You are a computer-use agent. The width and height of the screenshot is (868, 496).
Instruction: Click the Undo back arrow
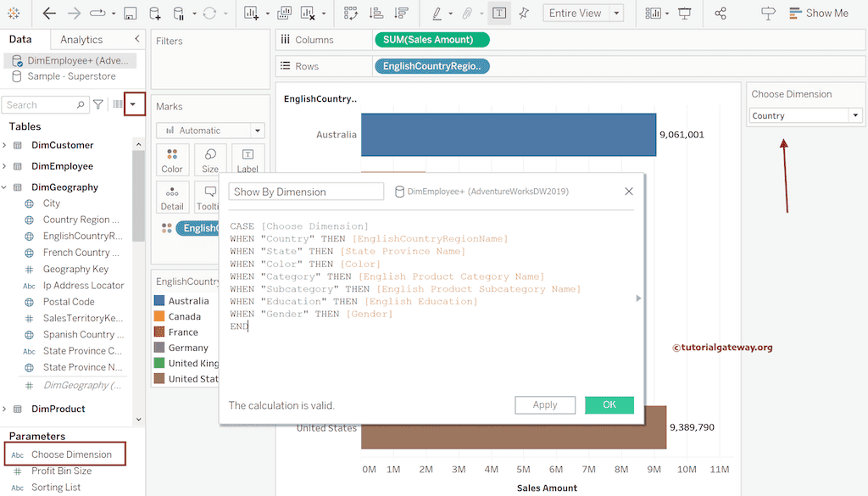(49, 14)
